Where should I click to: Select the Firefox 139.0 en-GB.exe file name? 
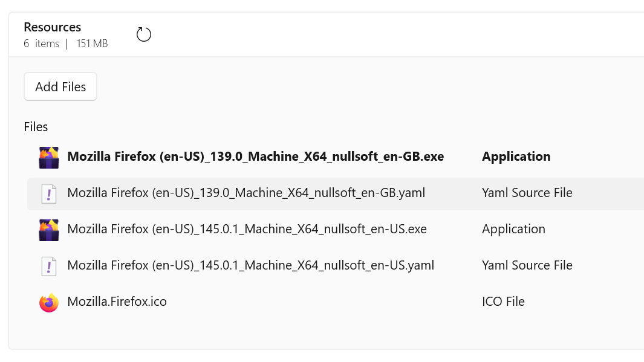point(255,157)
